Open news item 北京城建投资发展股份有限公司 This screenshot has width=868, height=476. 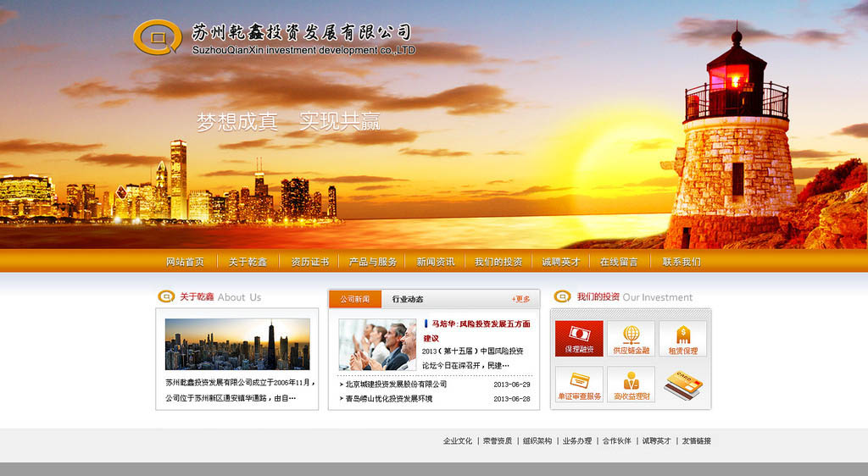click(396, 385)
